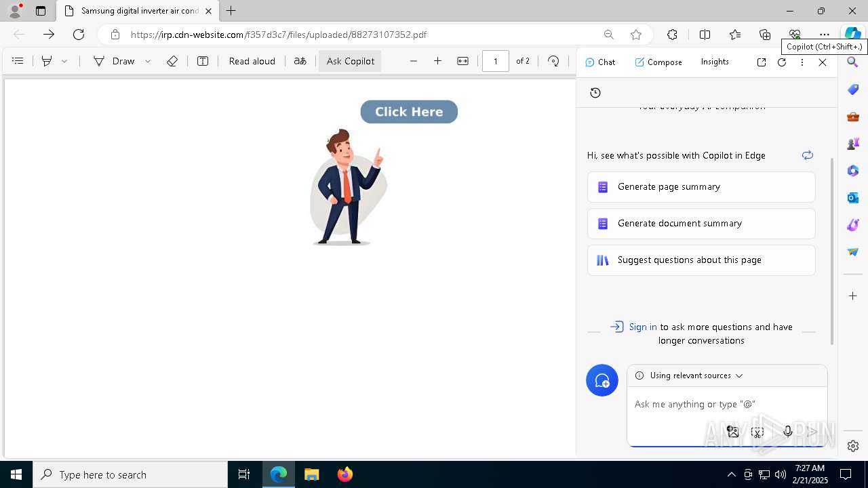Select the Erase tool

pos(172,61)
